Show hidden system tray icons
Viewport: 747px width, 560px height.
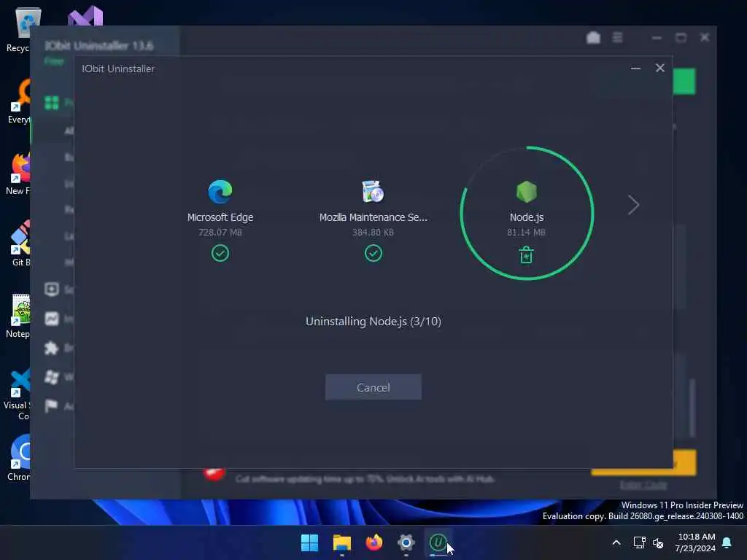click(x=616, y=542)
